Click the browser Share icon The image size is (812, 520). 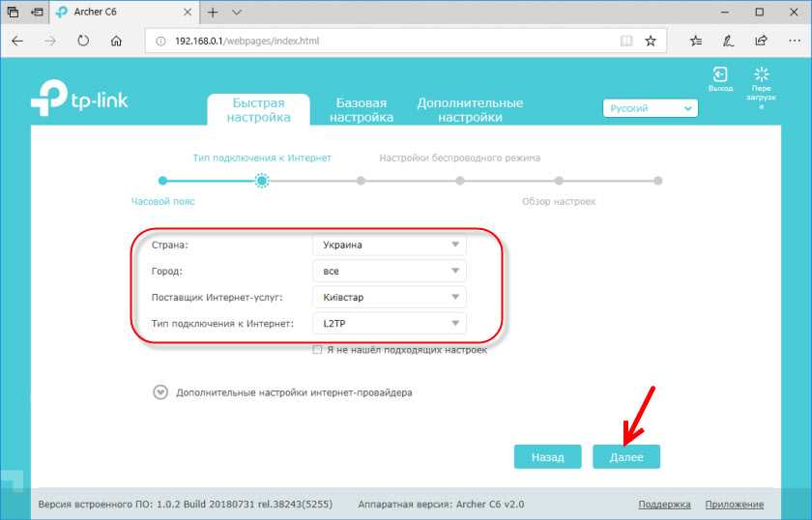pyautogui.click(x=761, y=42)
